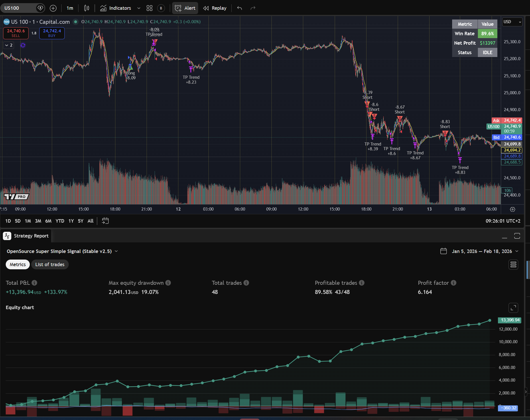
Task: Open chart settings gear icon
Action: pyautogui.click(x=513, y=209)
